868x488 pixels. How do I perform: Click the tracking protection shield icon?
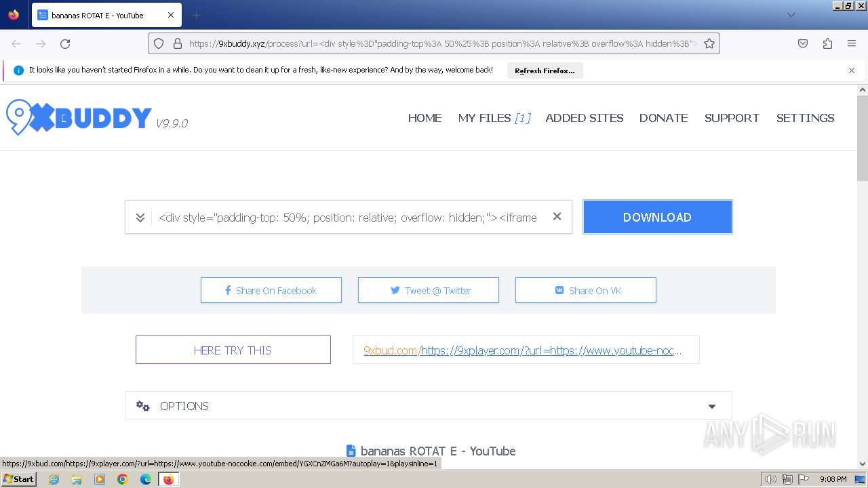click(x=159, y=43)
